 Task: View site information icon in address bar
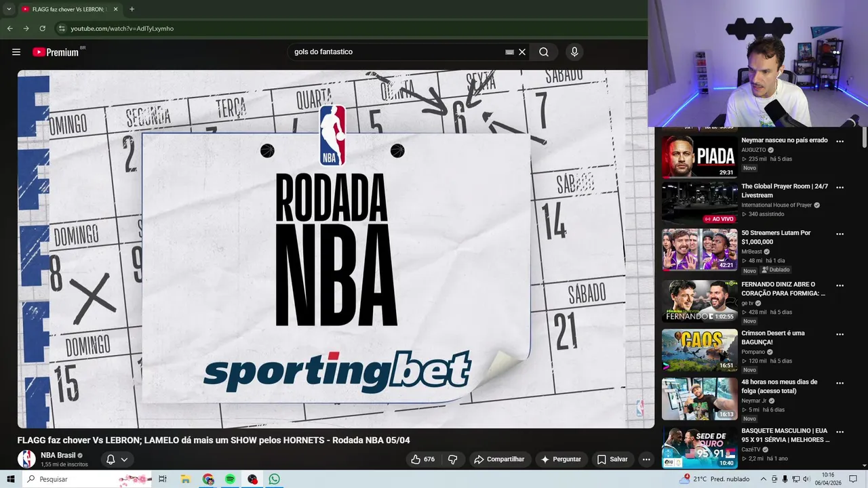(x=62, y=28)
